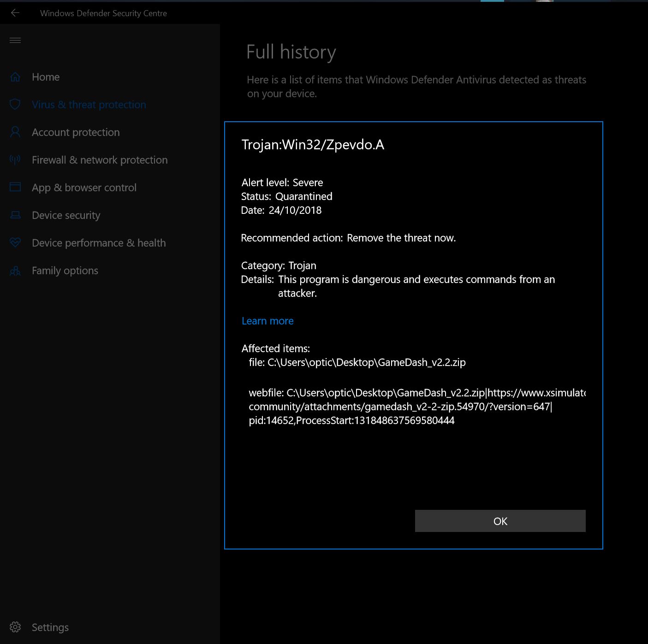This screenshot has width=648, height=644.
Task: Click the Device performance heart icon
Action: click(15, 242)
